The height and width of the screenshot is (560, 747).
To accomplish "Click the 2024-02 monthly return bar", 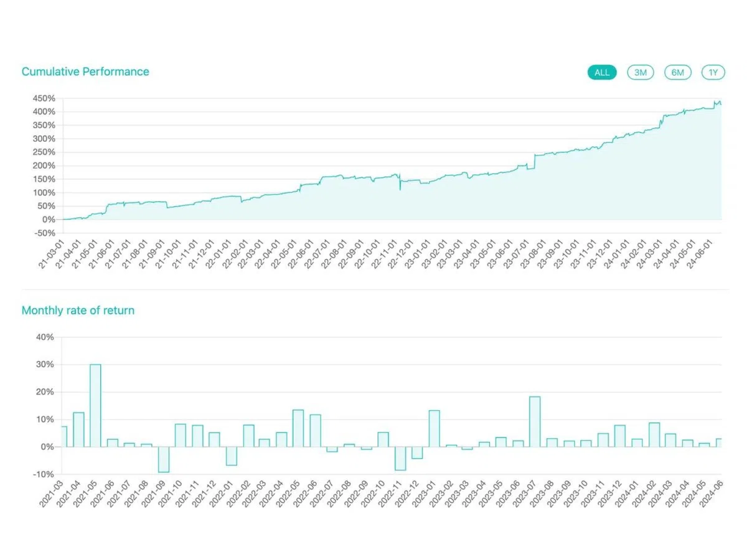I will click(x=654, y=435).
